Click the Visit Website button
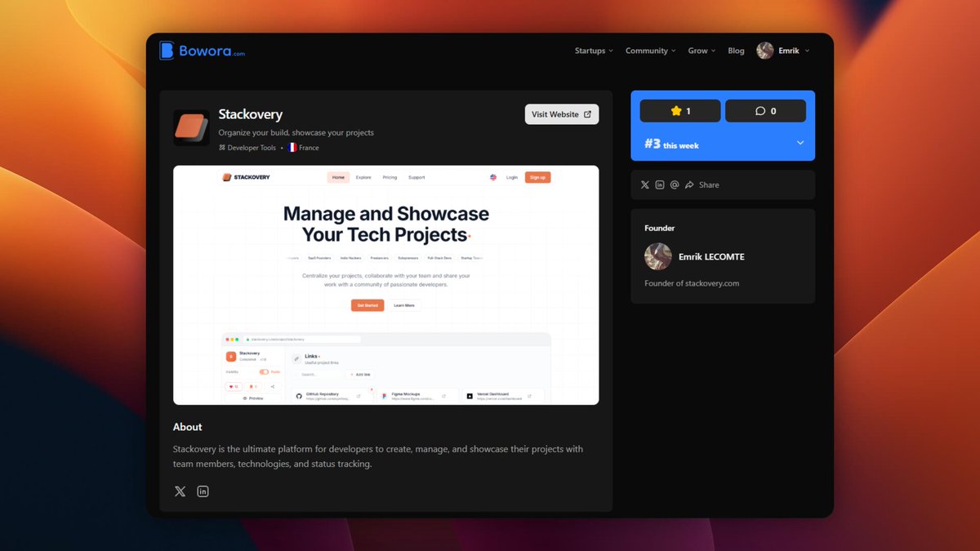The height and width of the screenshot is (551, 980). [x=562, y=114]
